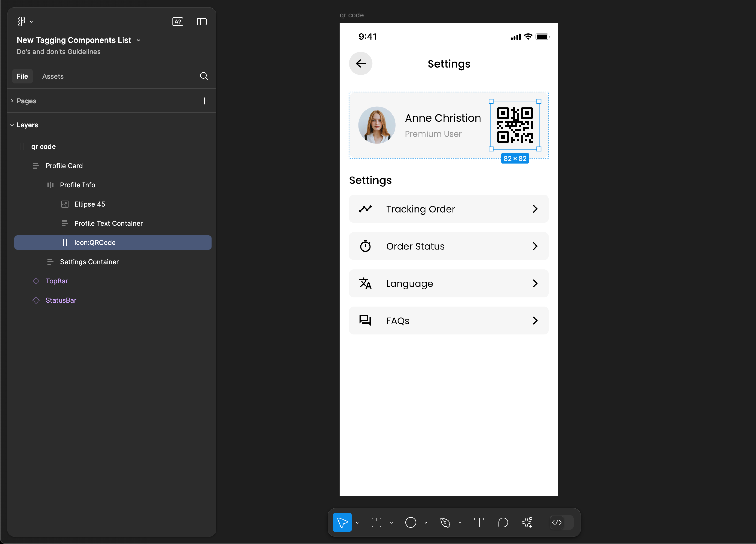Click the New Tagging Components List title
This screenshot has width=756, height=544.
(x=74, y=40)
